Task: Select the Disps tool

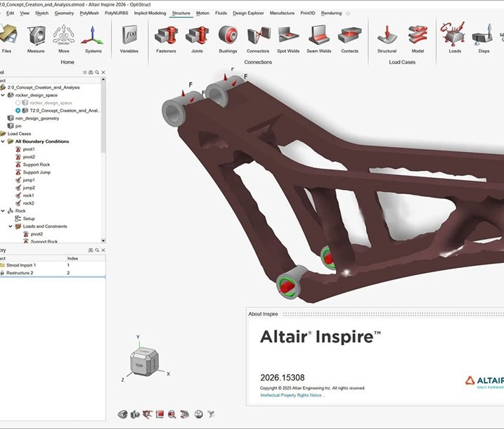Action: [484, 35]
